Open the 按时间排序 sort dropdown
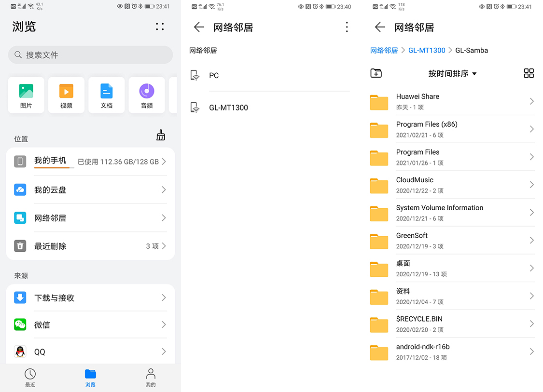Screen dimensions: 543x392 pyautogui.click(x=452, y=74)
